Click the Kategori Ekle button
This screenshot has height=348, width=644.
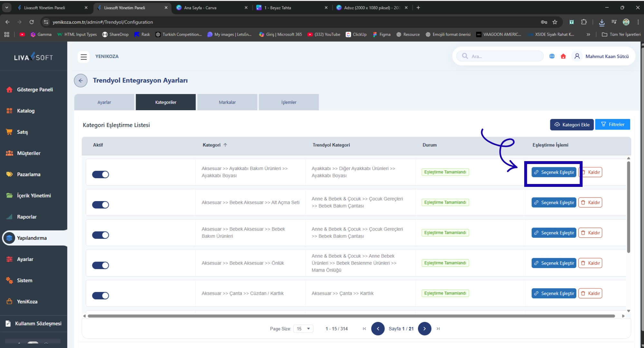[572, 125]
